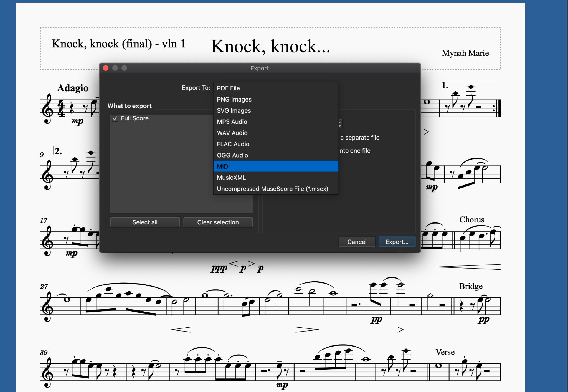Click the Select all button
This screenshot has width=568, height=392.
click(145, 222)
